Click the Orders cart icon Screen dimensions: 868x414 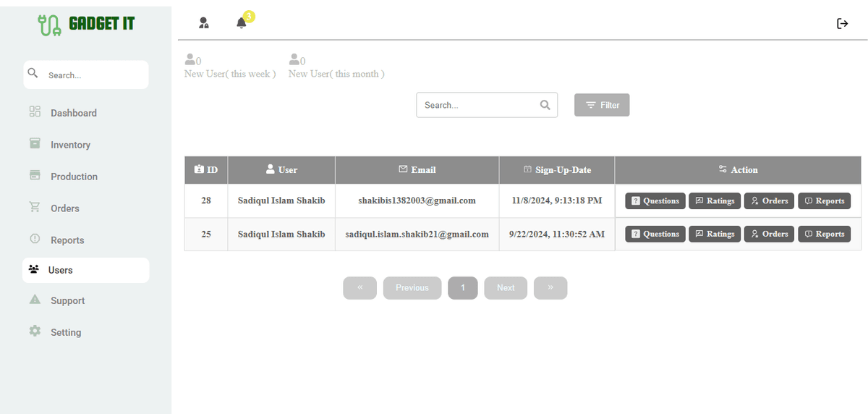(x=35, y=207)
